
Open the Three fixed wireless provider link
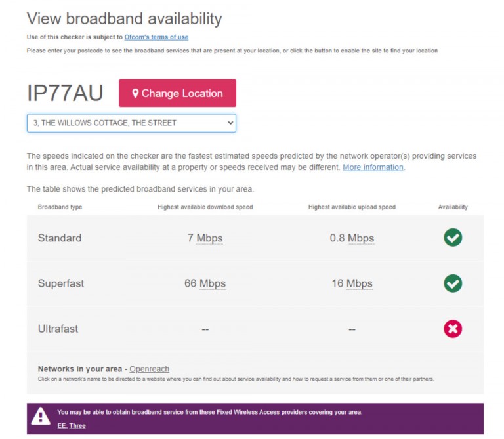[77, 426]
